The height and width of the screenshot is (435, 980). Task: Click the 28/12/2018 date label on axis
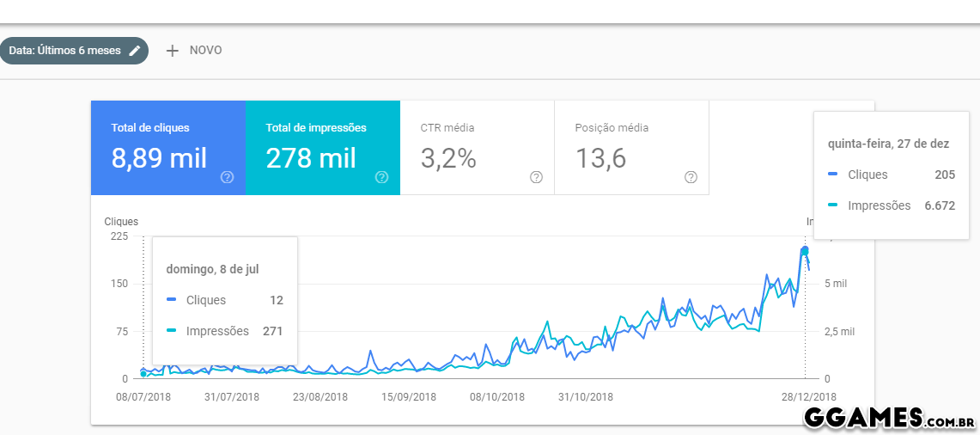(810, 397)
